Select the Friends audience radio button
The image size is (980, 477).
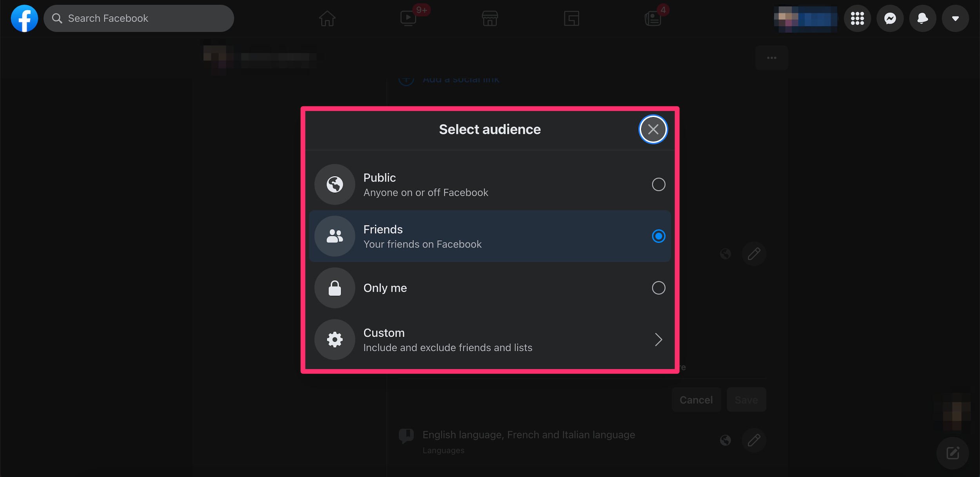click(658, 236)
